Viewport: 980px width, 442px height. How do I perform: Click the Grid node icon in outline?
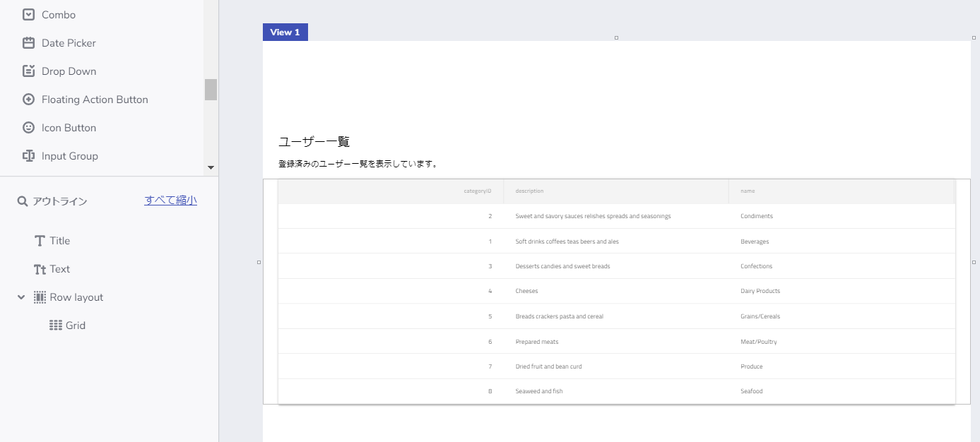tap(56, 325)
